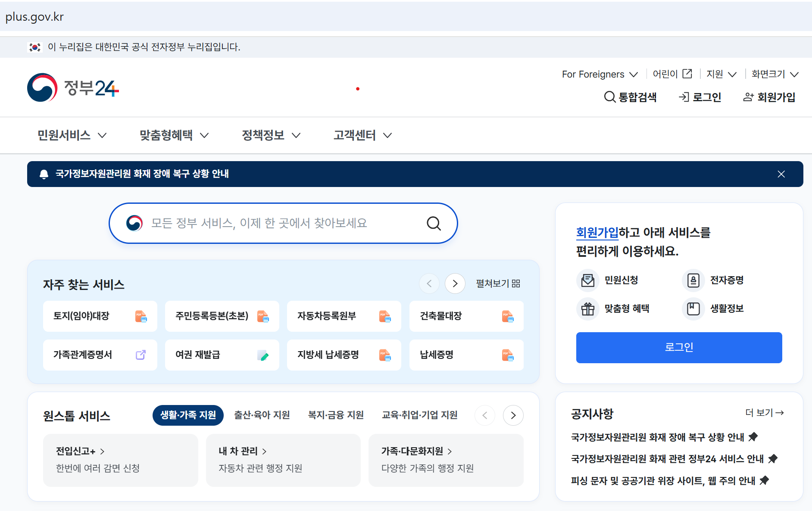Open the 더 보기 link in 공지사항
Viewport: 812px width, 511px height.
[x=764, y=413]
